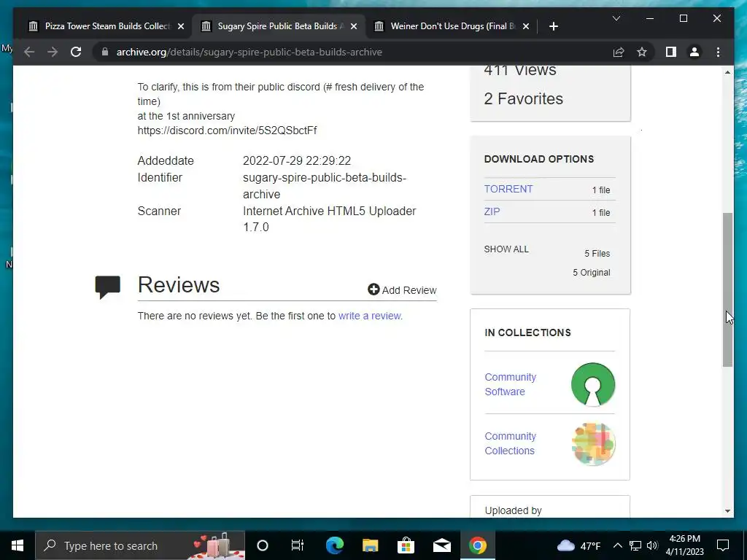Reload the archive.org page
747x560 pixels.
pos(76,52)
